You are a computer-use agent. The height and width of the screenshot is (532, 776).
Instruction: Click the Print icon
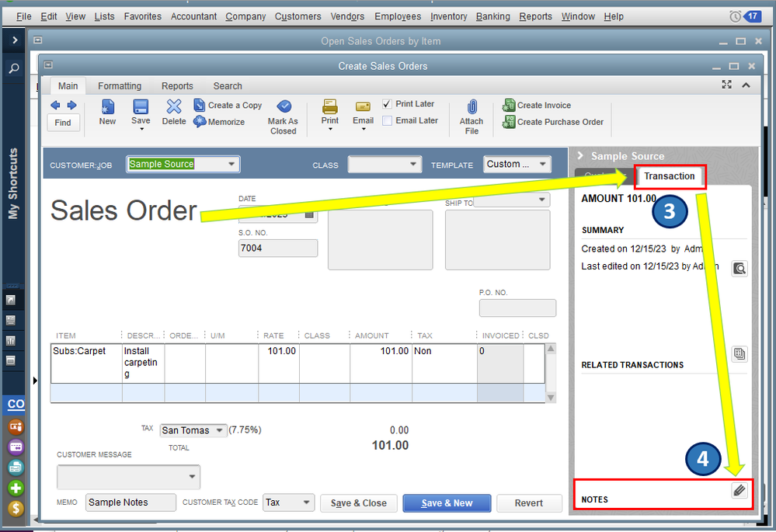pos(329,107)
